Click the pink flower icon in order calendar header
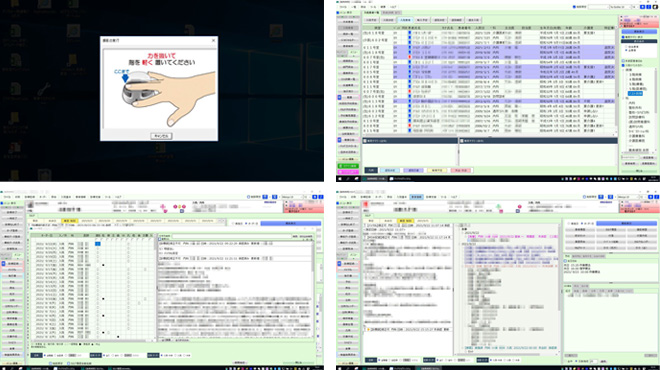 [163, 207]
